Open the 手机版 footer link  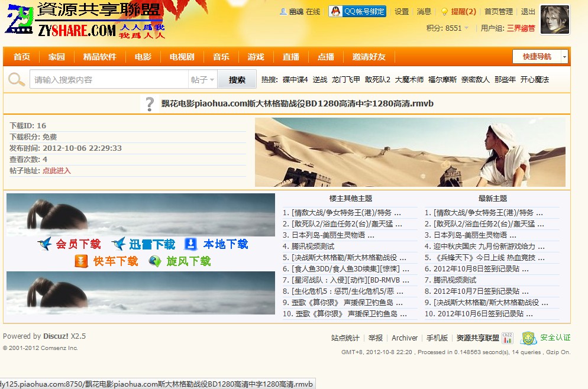click(x=437, y=338)
